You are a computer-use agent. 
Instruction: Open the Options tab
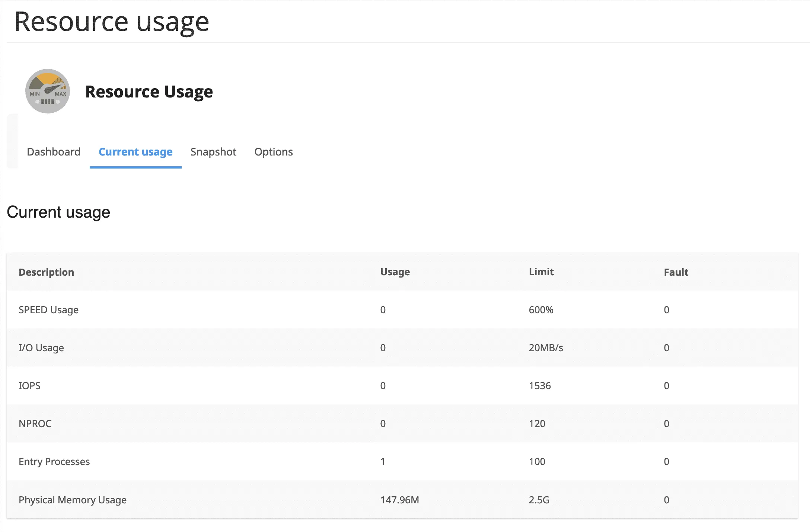(x=274, y=152)
